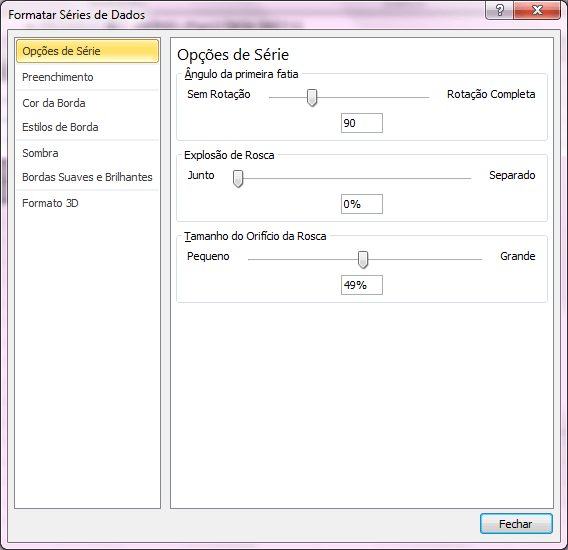
Task: Click hole size track toward Grande
Action: [425, 259]
